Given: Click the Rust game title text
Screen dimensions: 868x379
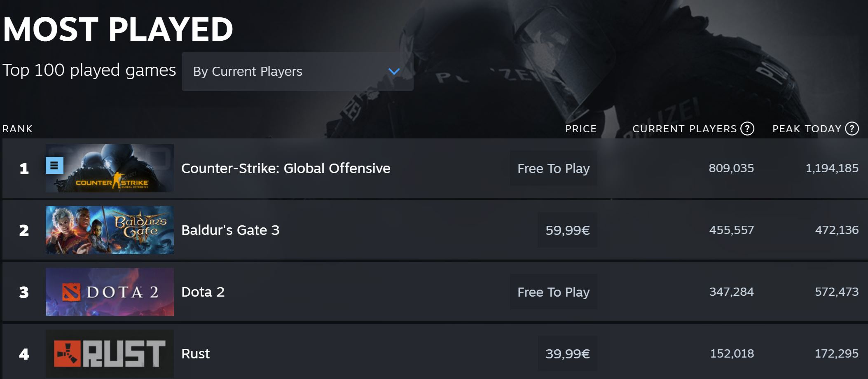Looking at the screenshot, I should (195, 353).
